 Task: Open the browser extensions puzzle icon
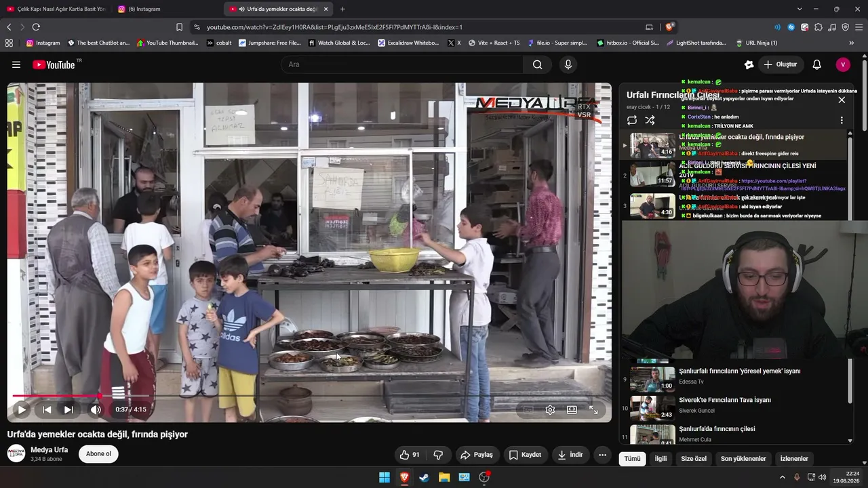coord(818,27)
